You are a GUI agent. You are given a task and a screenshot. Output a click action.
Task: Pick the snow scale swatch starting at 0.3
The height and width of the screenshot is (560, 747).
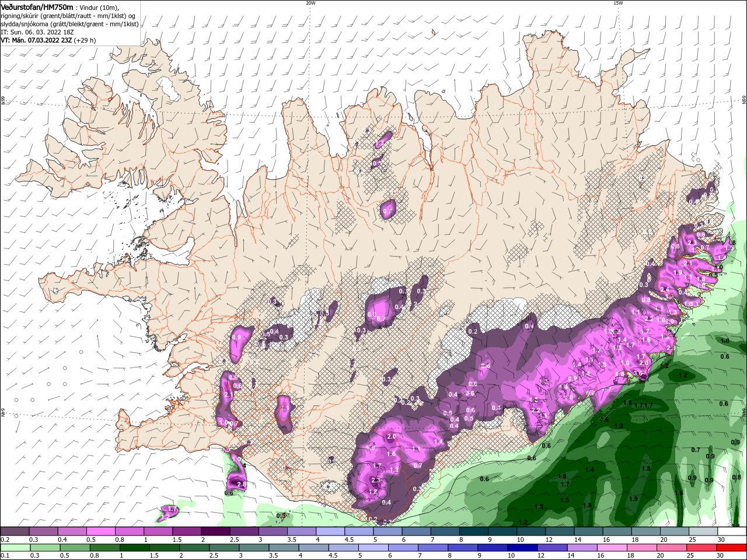click(43, 531)
